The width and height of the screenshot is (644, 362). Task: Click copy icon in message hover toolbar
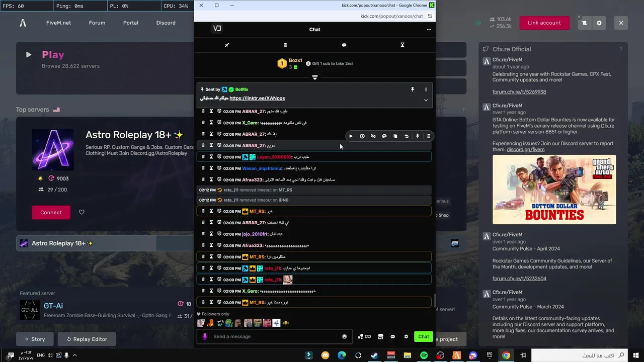pyautogui.click(x=395, y=136)
